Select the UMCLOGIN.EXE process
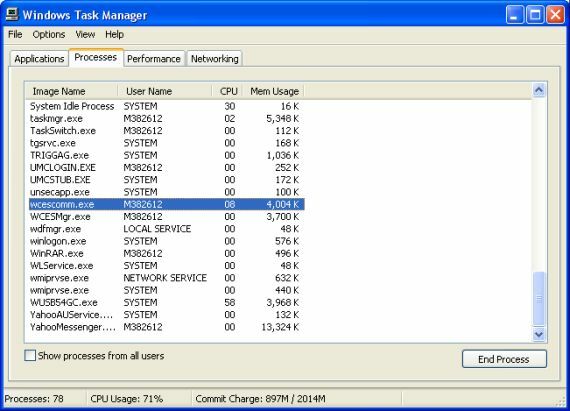 (x=166, y=168)
